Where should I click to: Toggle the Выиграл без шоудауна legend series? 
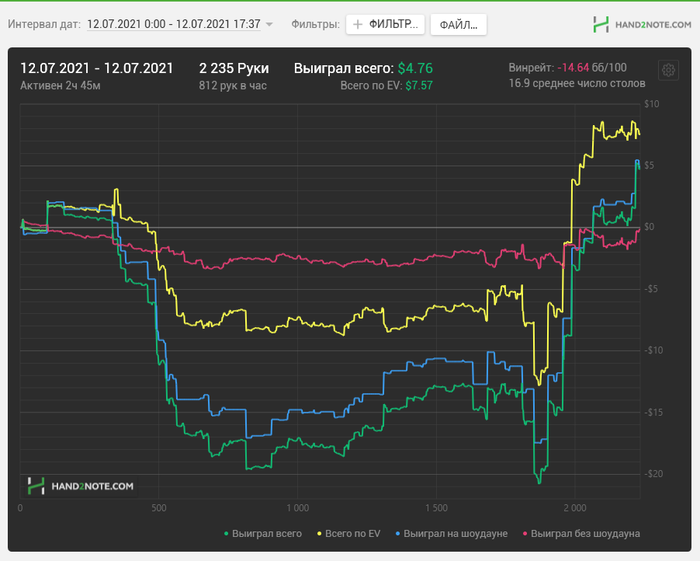tap(581, 533)
